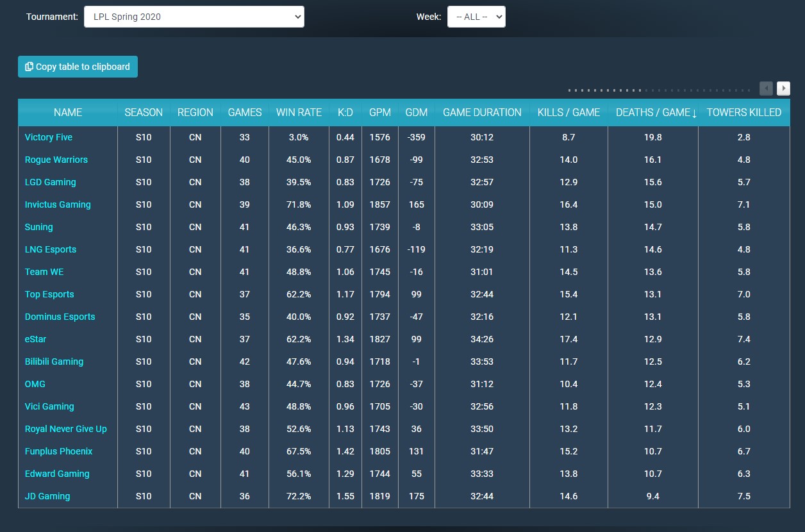
Task: Select eStar kills per game 17.4
Action: click(x=568, y=339)
